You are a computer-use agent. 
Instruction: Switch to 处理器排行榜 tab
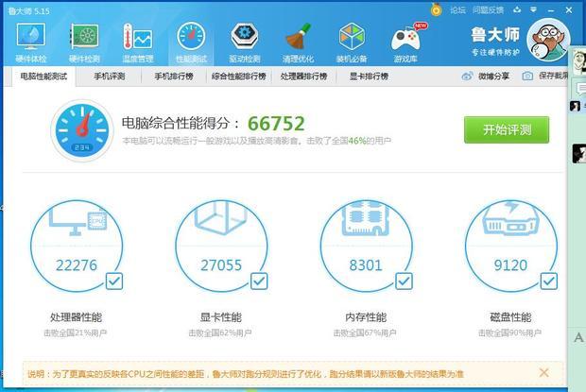[x=303, y=77]
